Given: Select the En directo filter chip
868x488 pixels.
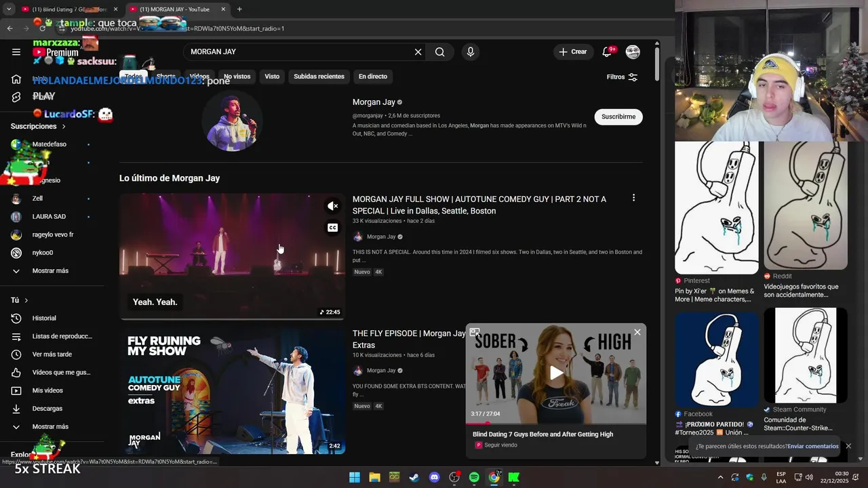Looking at the screenshot, I should [x=373, y=77].
